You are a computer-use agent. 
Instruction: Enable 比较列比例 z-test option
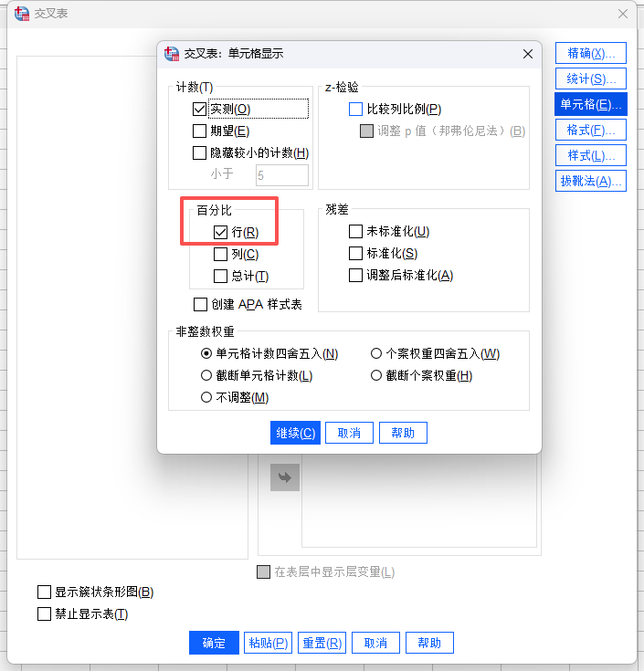click(356, 109)
